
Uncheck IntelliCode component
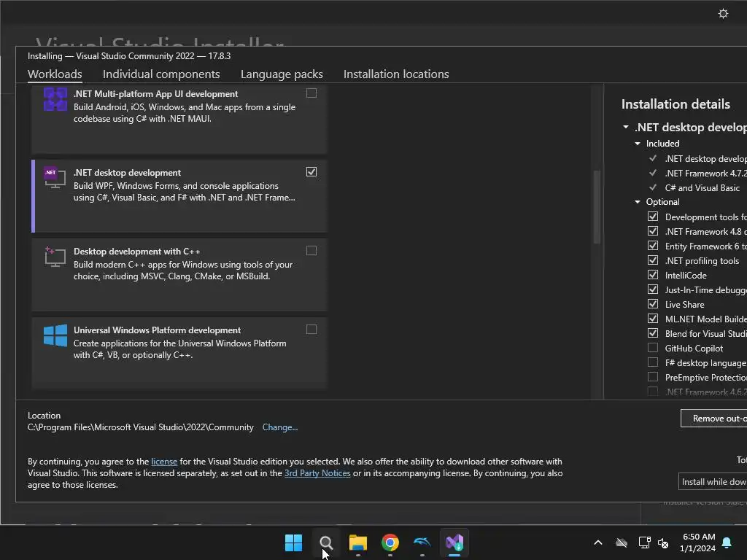[653, 275]
